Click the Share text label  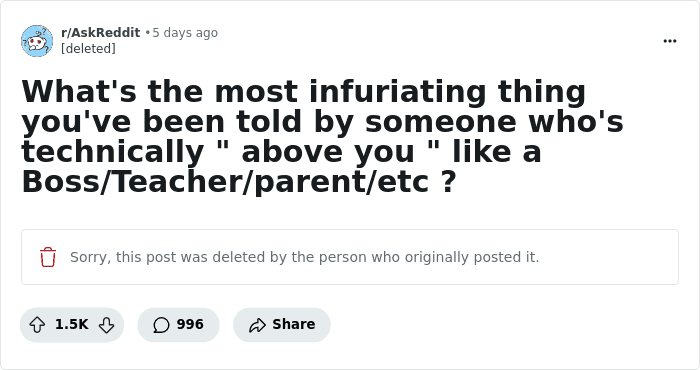(294, 324)
